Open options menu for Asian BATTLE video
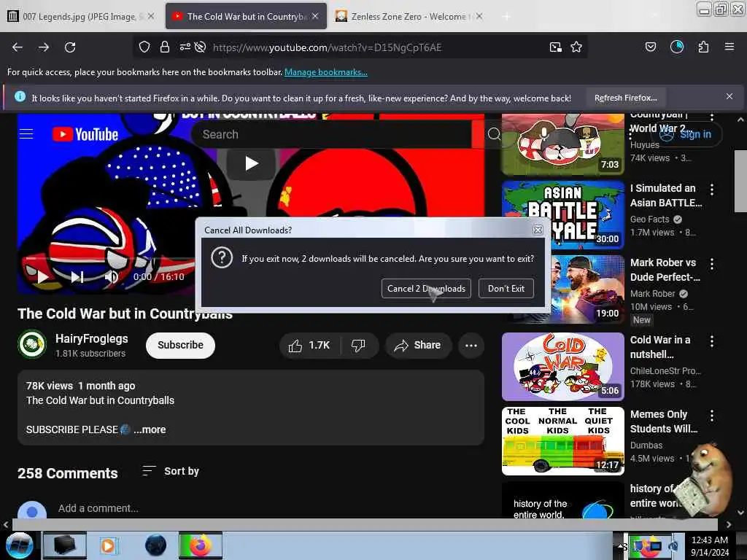747x560 pixels. (712, 190)
